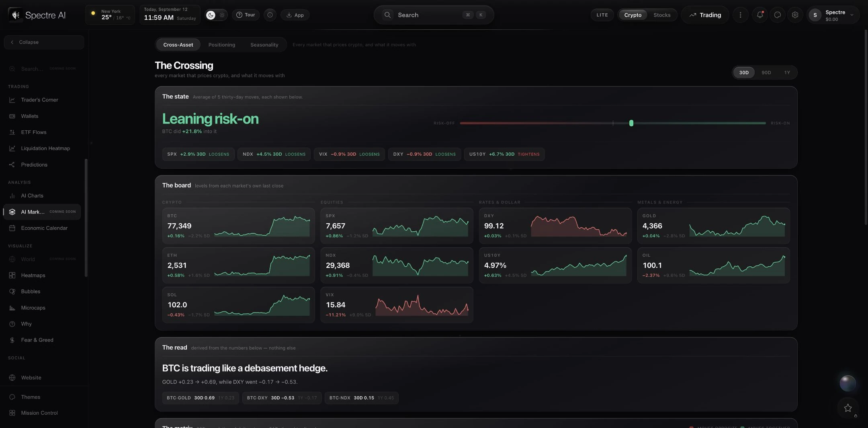Switch to light mode sun toggle
The height and width of the screenshot is (428, 868).
point(222,15)
